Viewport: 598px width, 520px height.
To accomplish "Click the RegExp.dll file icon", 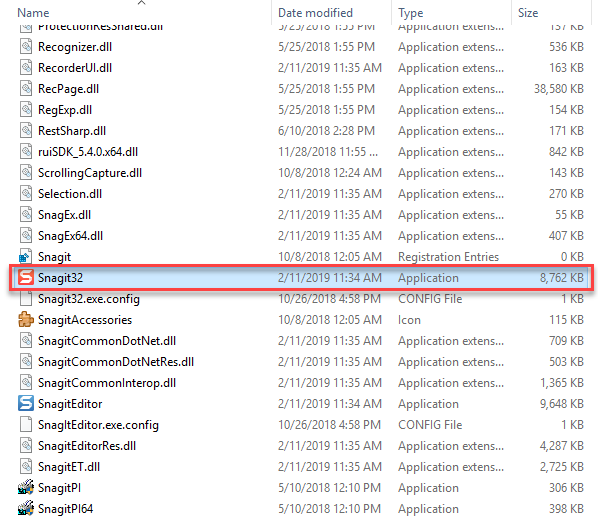I will tap(26, 110).
